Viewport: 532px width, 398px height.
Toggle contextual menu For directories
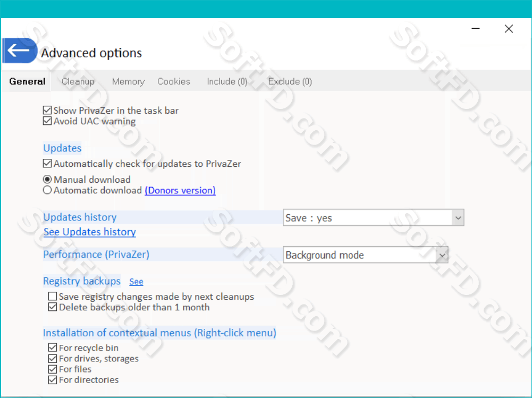point(53,380)
